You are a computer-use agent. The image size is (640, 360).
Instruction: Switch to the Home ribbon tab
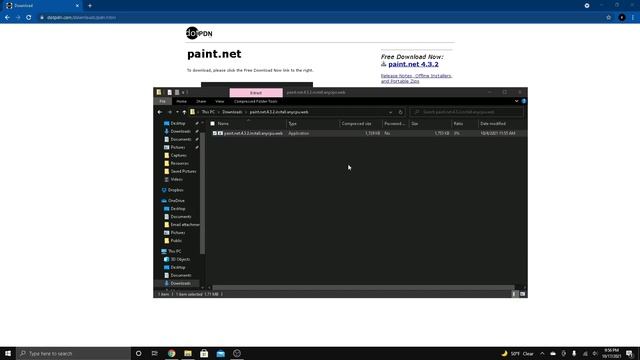pos(181,101)
